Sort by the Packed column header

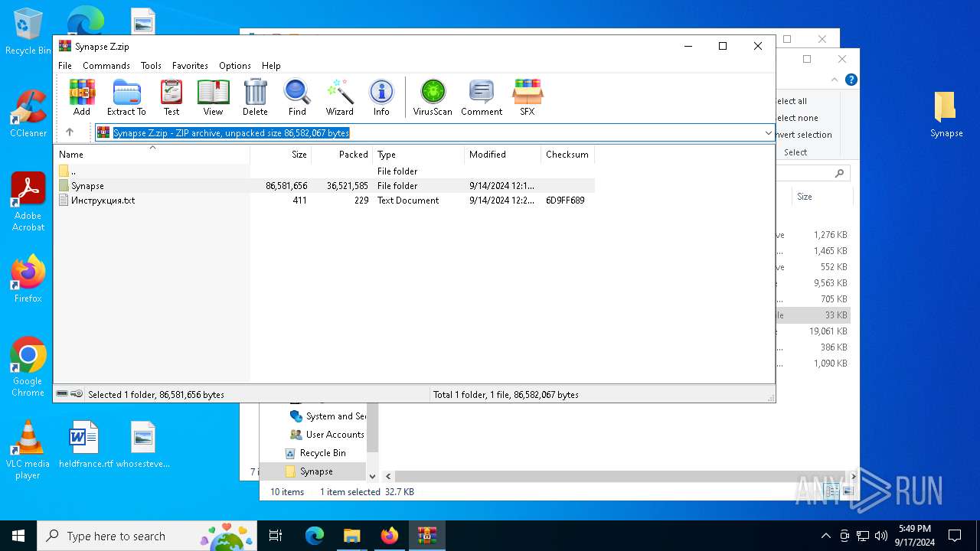tap(341, 155)
